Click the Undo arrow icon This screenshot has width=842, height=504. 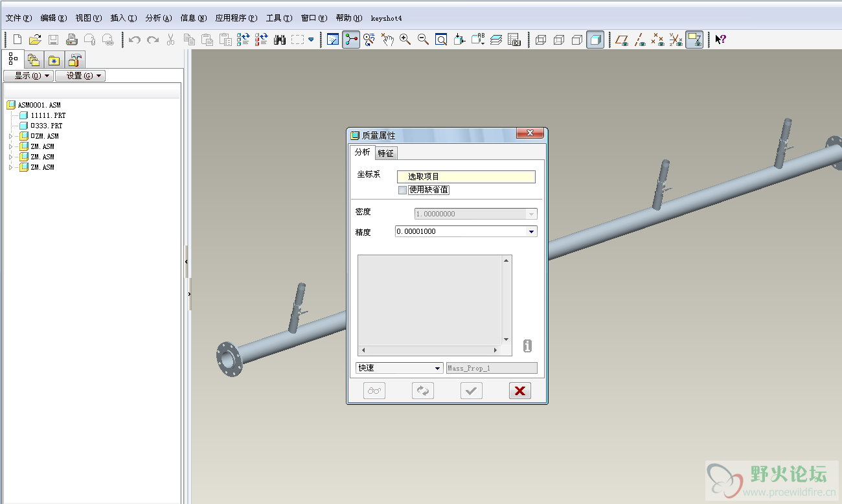pos(135,40)
